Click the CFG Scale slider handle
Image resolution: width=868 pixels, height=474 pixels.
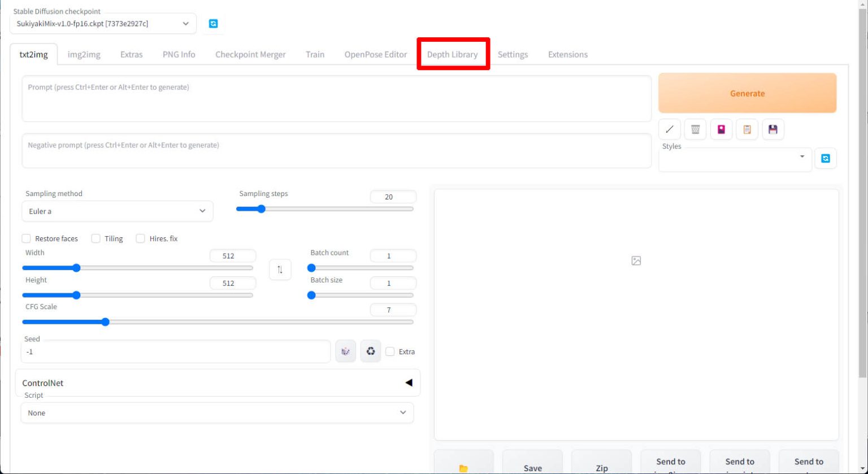click(x=105, y=322)
